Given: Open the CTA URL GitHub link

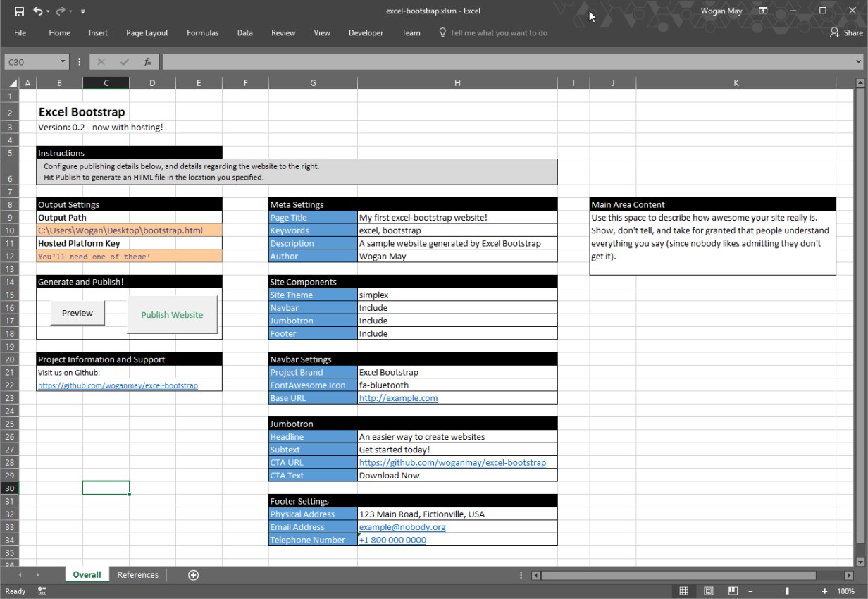Looking at the screenshot, I should (452, 462).
